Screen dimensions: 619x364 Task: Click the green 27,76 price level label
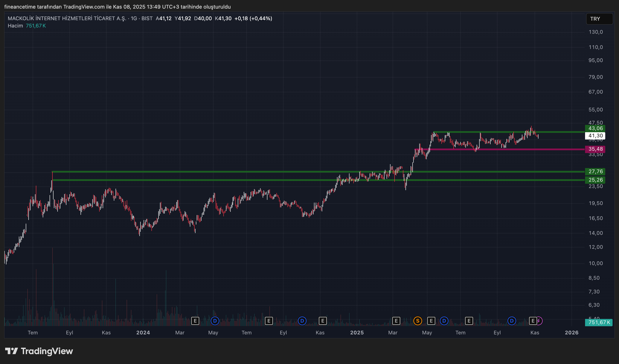point(595,171)
